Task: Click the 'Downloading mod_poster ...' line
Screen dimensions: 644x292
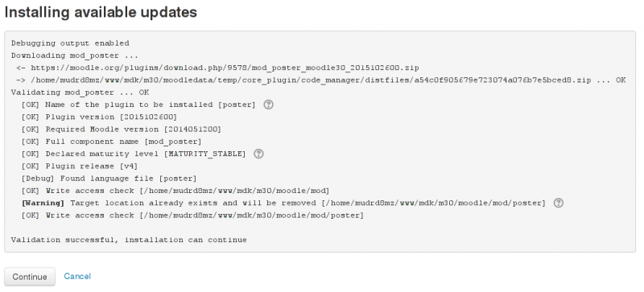Action: pos(75,56)
